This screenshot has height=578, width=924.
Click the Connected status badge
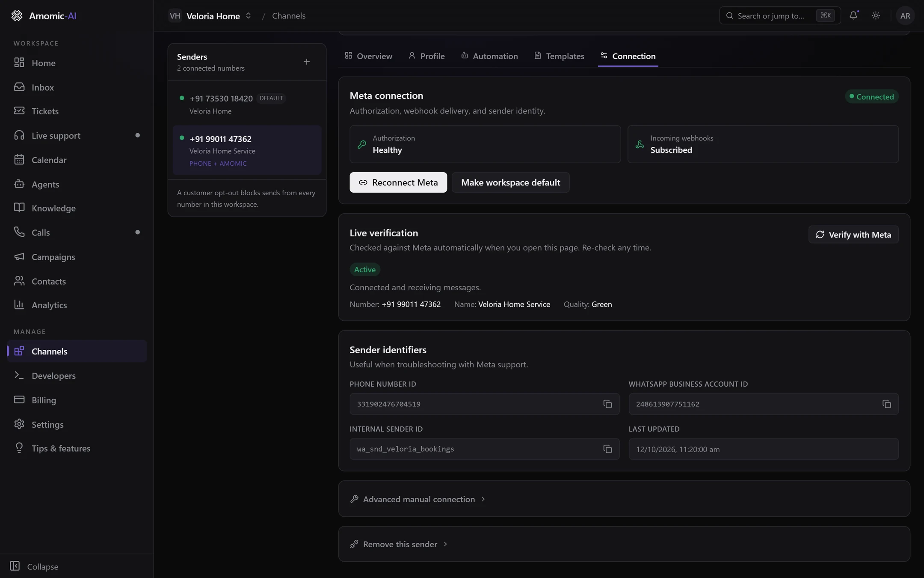[x=872, y=97]
